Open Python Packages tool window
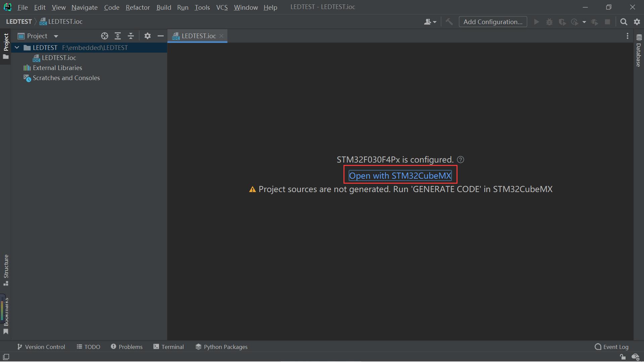The height and width of the screenshot is (362, 644). [x=221, y=347]
